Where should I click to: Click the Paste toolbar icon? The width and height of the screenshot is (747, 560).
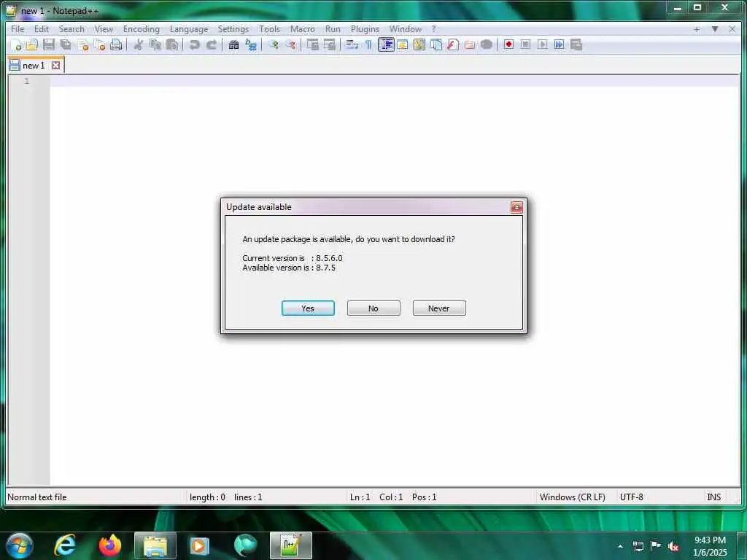click(172, 44)
